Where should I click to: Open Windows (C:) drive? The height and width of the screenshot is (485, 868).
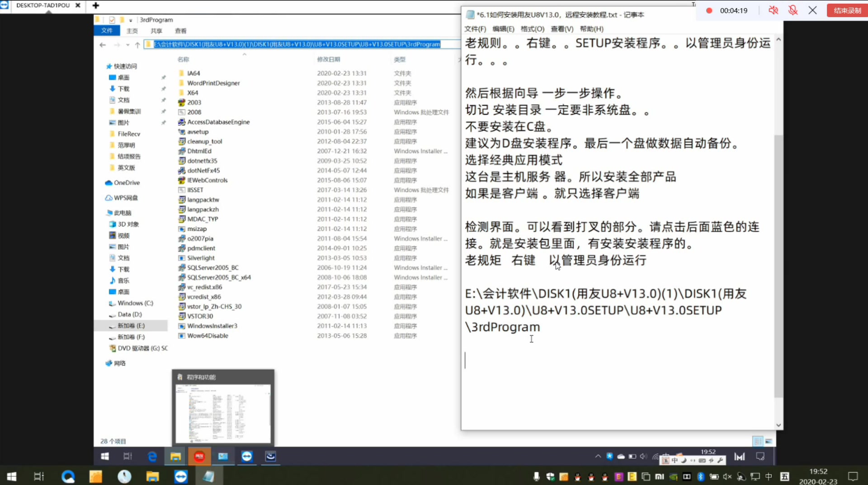(135, 303)
